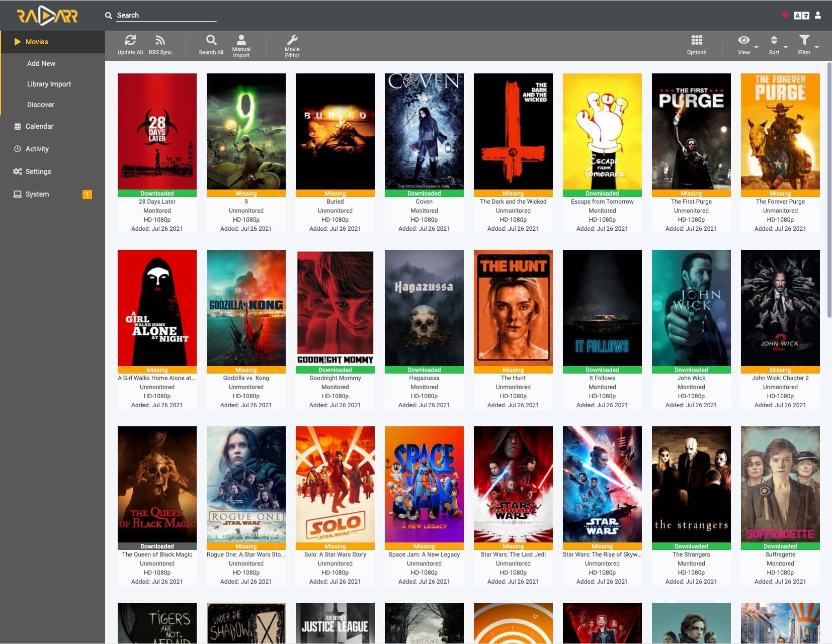832x644 pixels.
Task: Click the 'Suffragette' title text
Action: point(780,555)
